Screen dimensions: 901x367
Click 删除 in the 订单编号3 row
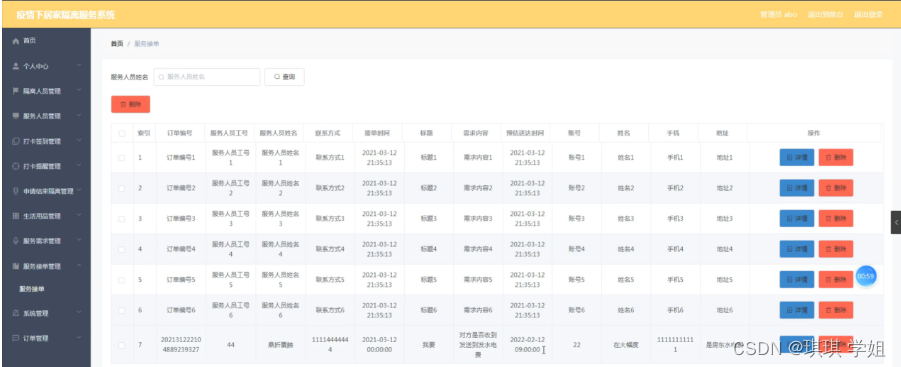click(x=835, y=218)
